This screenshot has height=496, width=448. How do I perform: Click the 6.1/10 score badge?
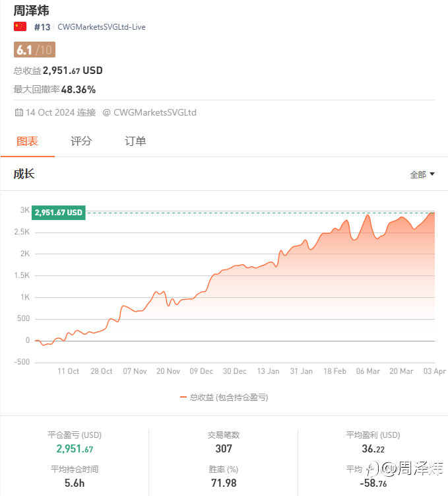point(34,50)
